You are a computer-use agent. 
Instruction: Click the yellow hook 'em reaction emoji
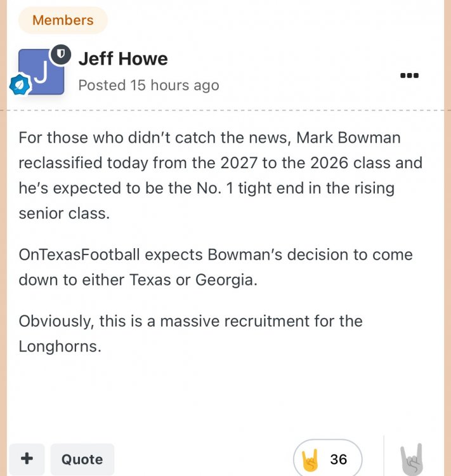[310, 459]
